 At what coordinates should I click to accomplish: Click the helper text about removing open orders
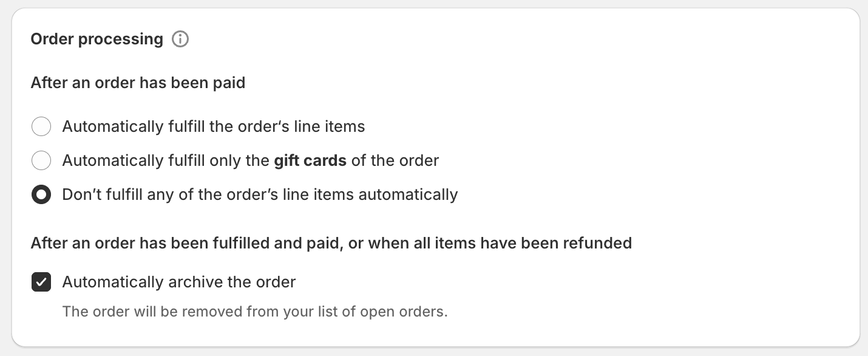(x=255, y=313)
